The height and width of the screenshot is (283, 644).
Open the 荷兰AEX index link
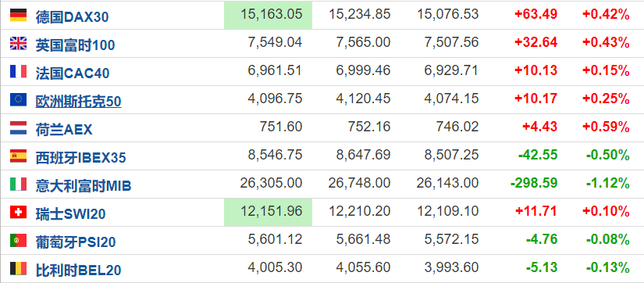click(x=64, y=130)
